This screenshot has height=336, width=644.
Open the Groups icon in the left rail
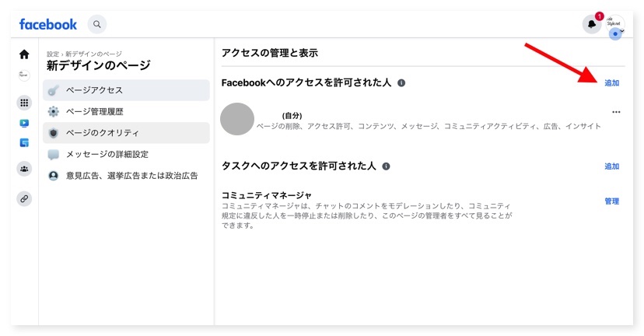pyautogui.click(x=24, y=169)
